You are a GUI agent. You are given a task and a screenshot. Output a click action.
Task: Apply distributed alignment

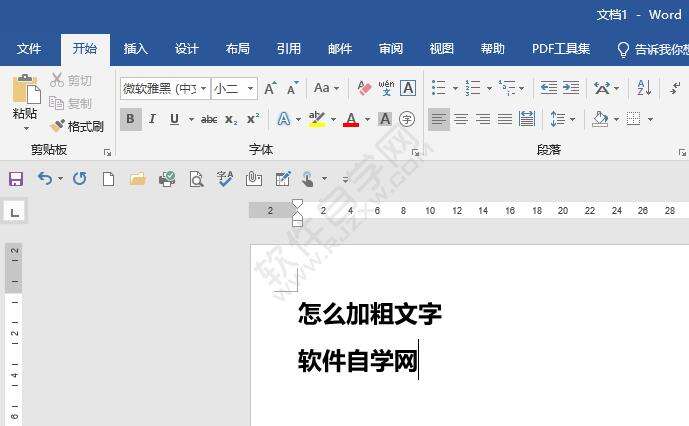[526, 119]
